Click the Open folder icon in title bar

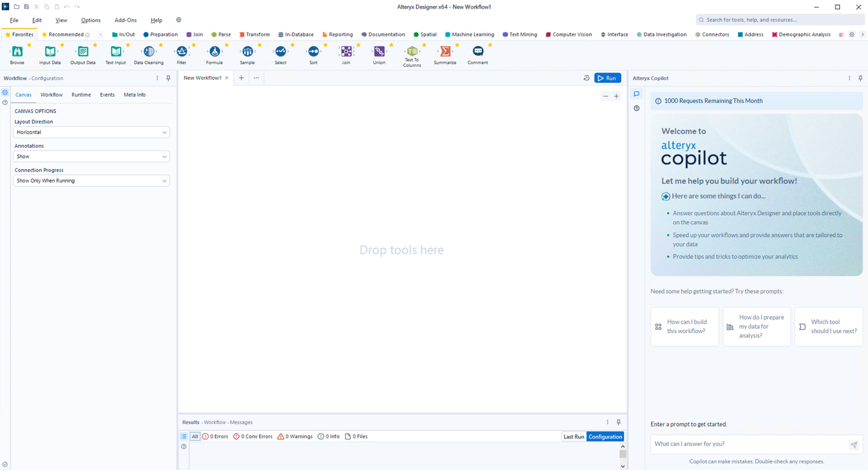click(x=17, y=7)
